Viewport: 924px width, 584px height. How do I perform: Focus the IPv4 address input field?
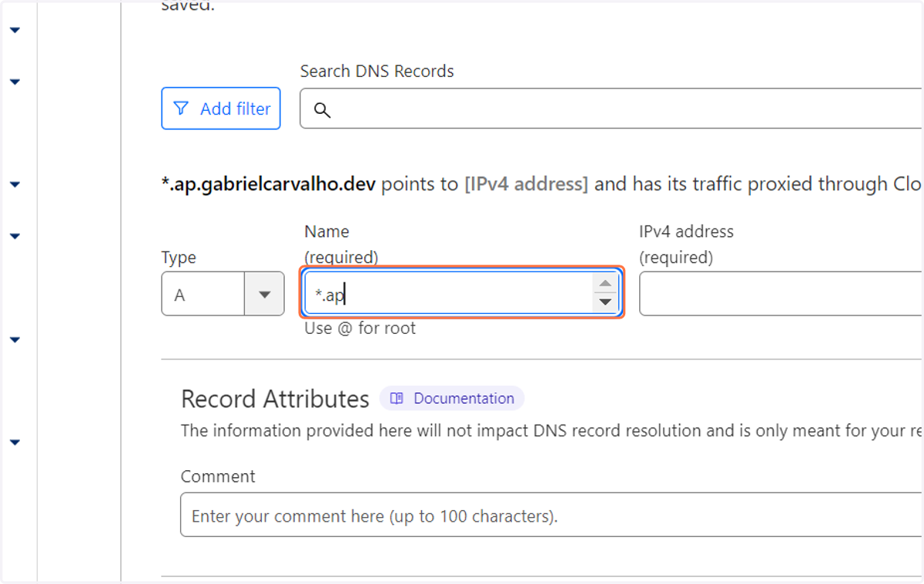[781, 293]
